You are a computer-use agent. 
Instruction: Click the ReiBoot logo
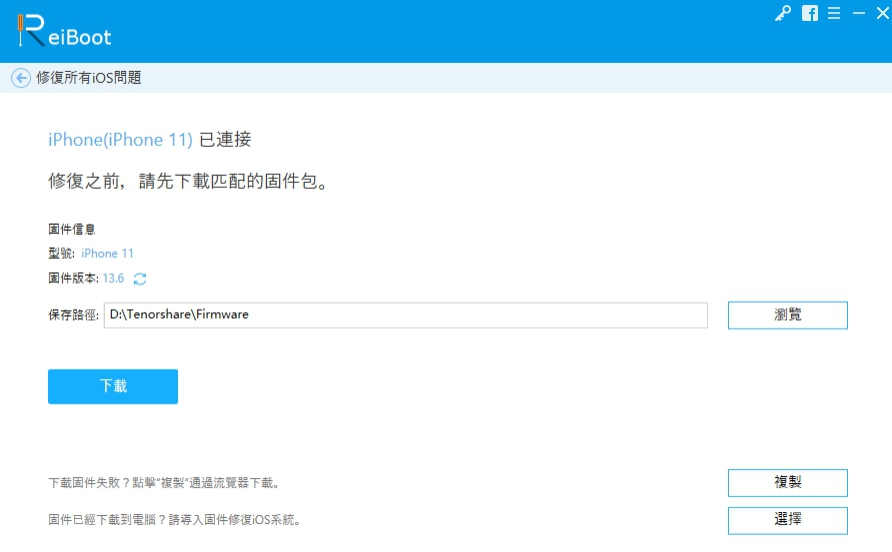pyautogui.click(x=64, y=31)
